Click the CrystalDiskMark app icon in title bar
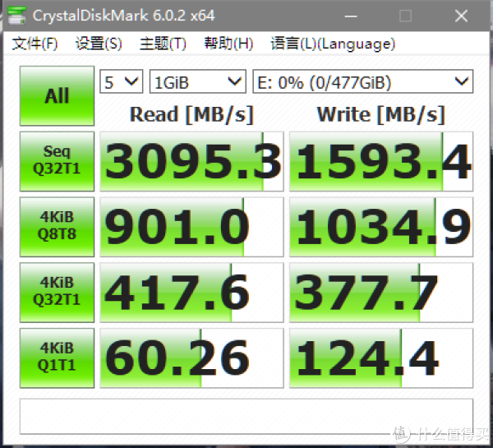 pos(17,15)
